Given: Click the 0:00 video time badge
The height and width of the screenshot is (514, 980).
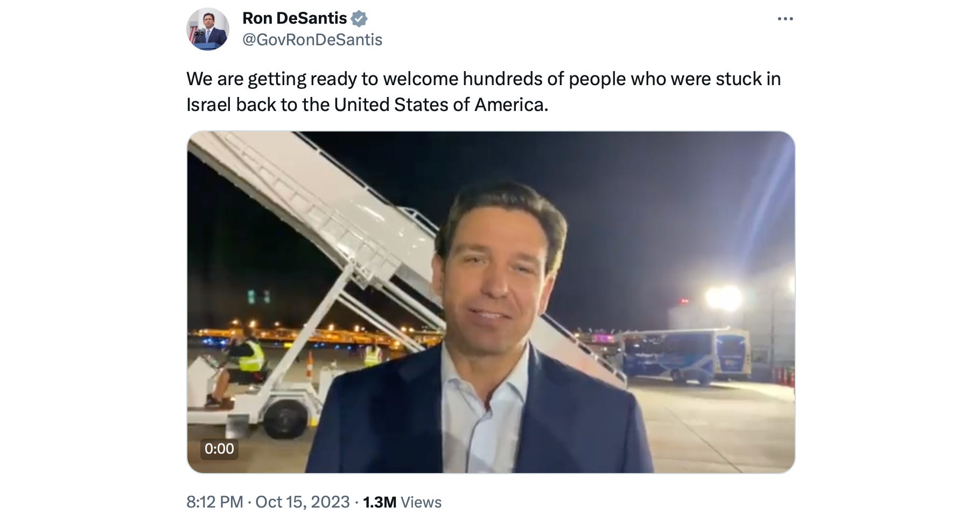Looking at the screenshot, I should pyautogui.click(x=219, y=448).
